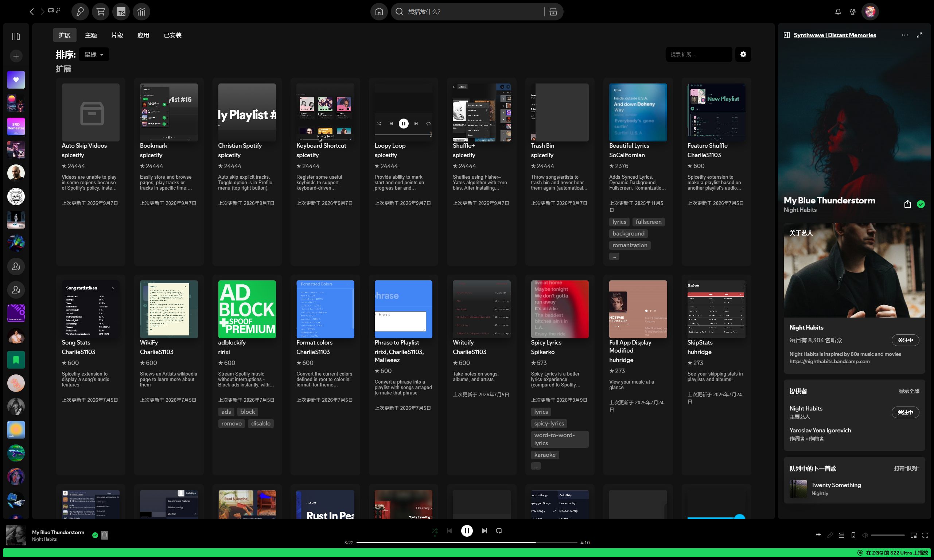The image size is (934, 560).
Task: Click 打开“队列” in the next-up card
Action: tap(906, 468)
